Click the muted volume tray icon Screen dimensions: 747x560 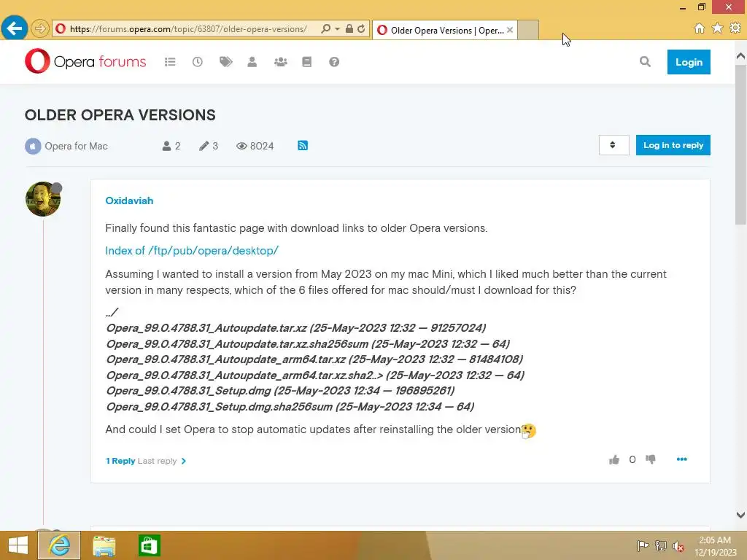pyautogui.click(x=678, y=546)
